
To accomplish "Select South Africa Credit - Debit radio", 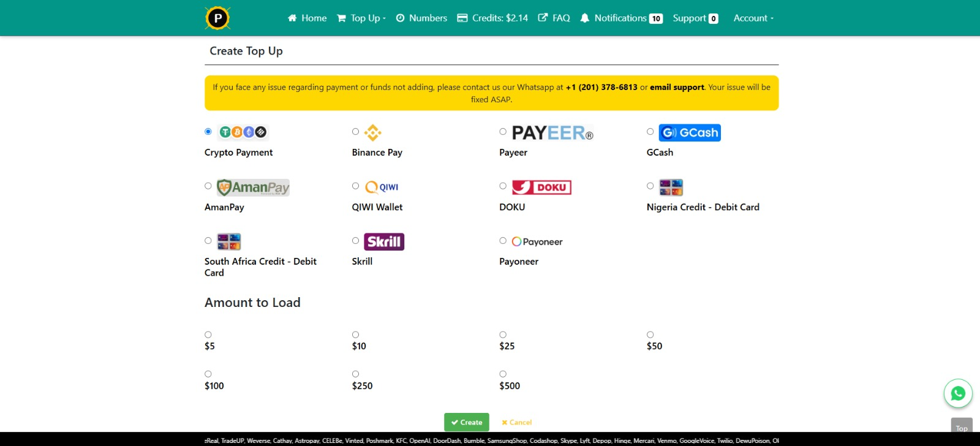I will (x=208, y=240).
